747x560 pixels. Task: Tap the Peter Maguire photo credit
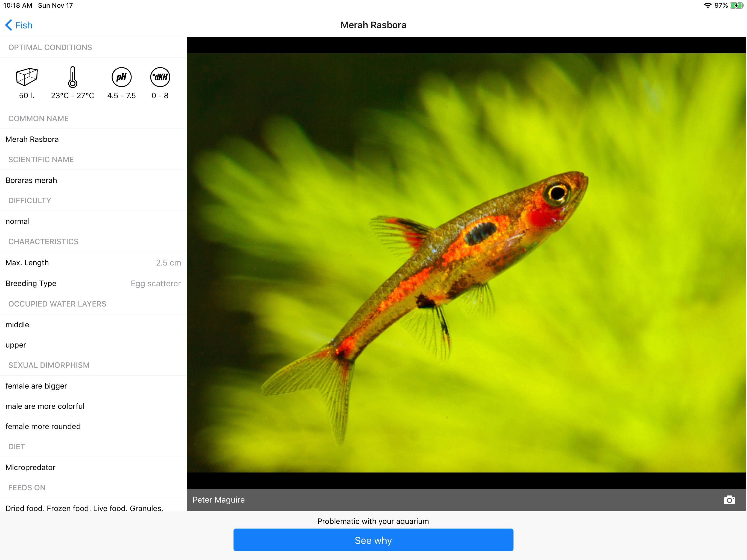pos(218,500)
